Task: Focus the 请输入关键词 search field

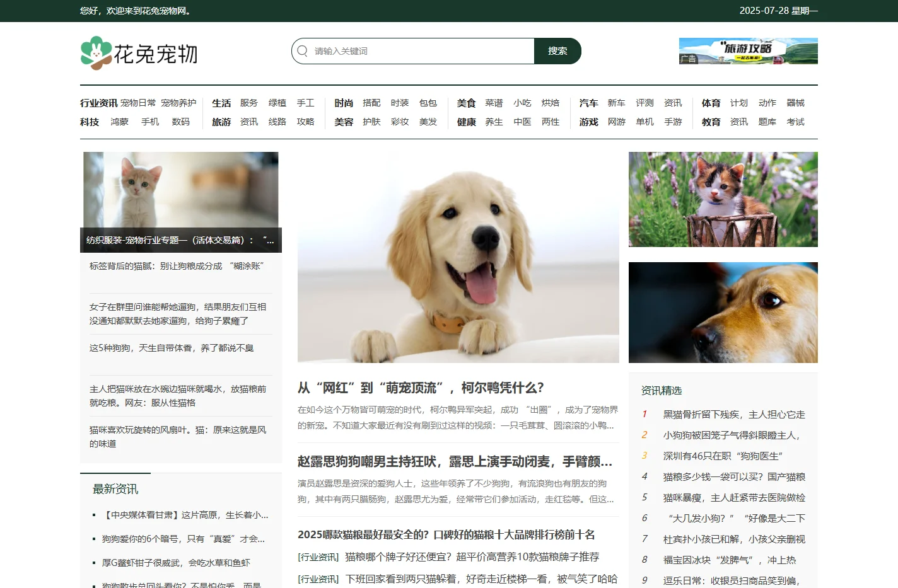Action: tap(413, 51)
